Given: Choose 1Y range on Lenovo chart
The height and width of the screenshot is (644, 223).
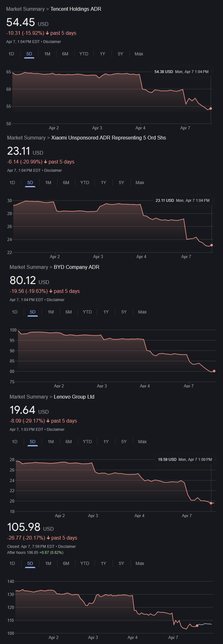Looking at the screenshot, I should [106, 442].
